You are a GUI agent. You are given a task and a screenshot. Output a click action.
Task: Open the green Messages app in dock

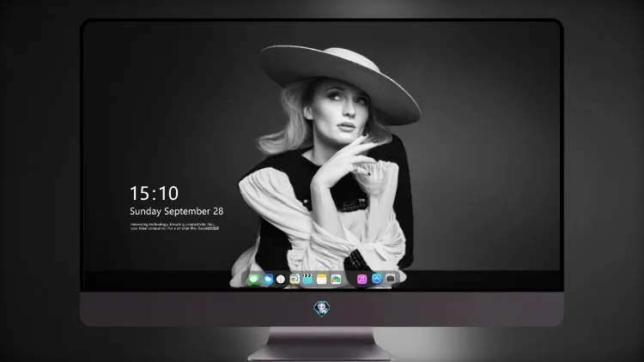click(x=253, y=280)
